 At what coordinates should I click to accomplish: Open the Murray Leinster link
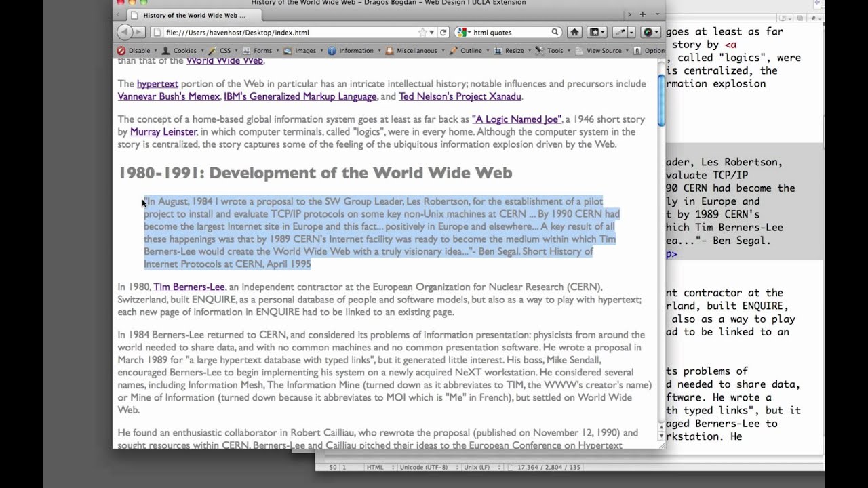coord(163,131)
